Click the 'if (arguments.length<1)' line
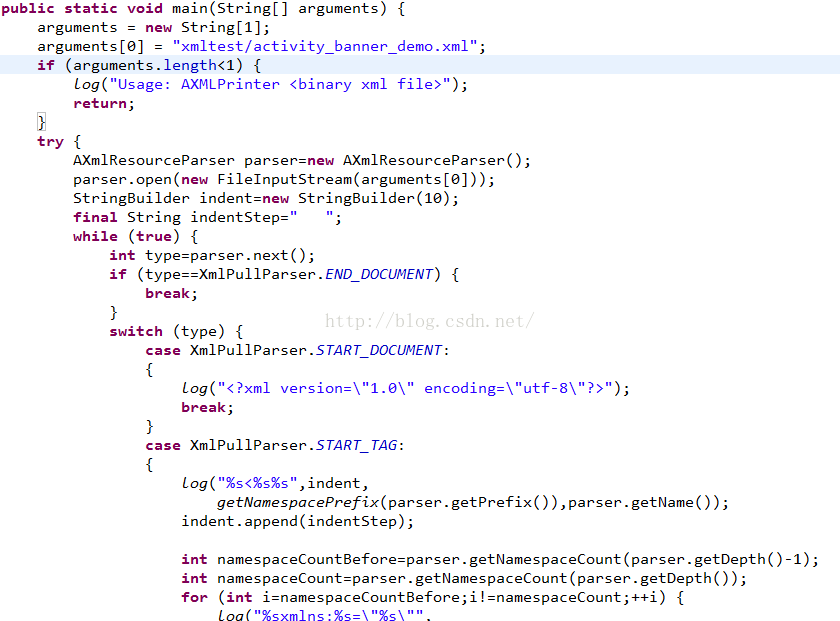Viewport: 840px width, 621px height. 149,65
